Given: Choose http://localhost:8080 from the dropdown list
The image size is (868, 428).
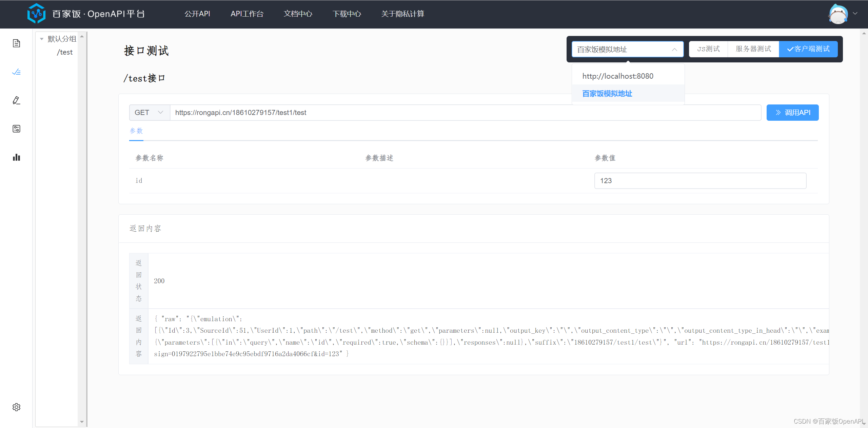Looking at the screenshot, I should (x=628, y=76).
